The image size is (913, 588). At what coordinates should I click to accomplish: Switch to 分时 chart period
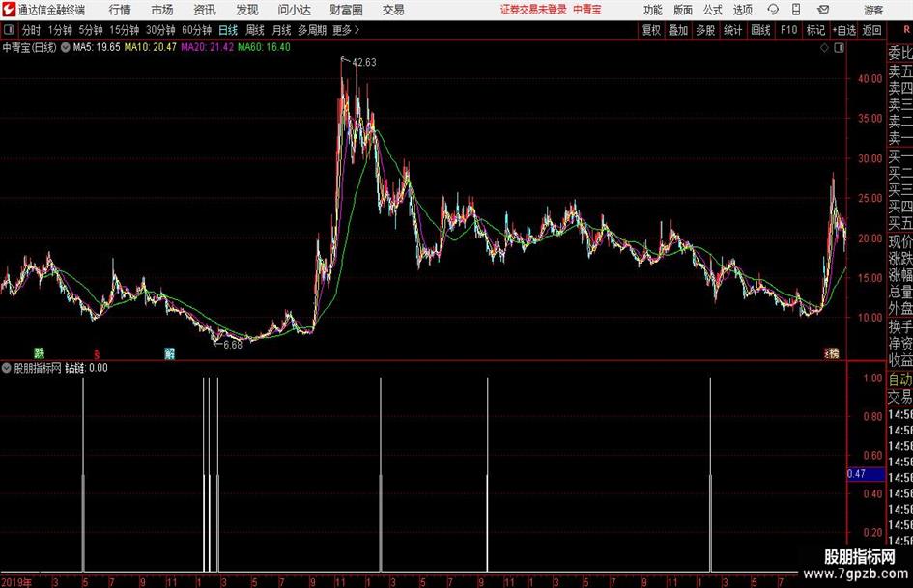(32, 30)
